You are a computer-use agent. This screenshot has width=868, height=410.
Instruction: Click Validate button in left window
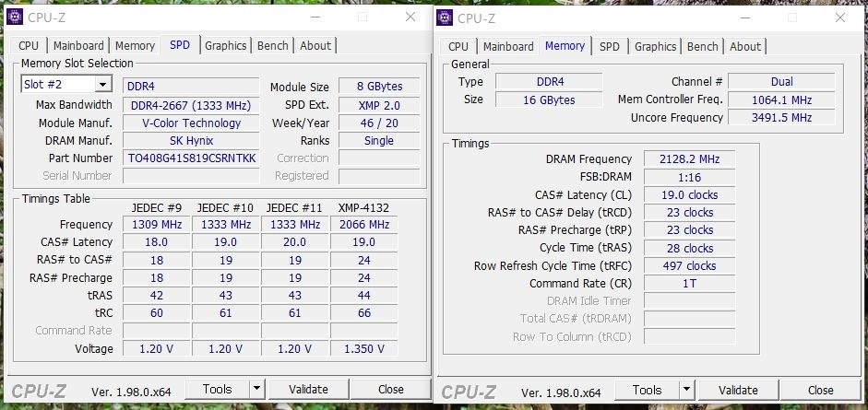tap(308, 389)
